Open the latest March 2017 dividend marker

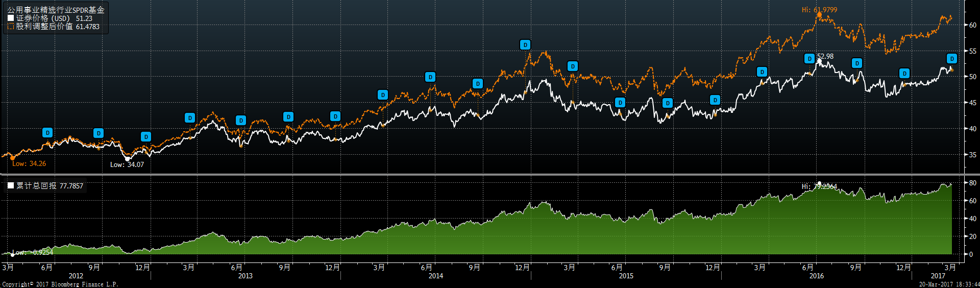coord(952,59)
